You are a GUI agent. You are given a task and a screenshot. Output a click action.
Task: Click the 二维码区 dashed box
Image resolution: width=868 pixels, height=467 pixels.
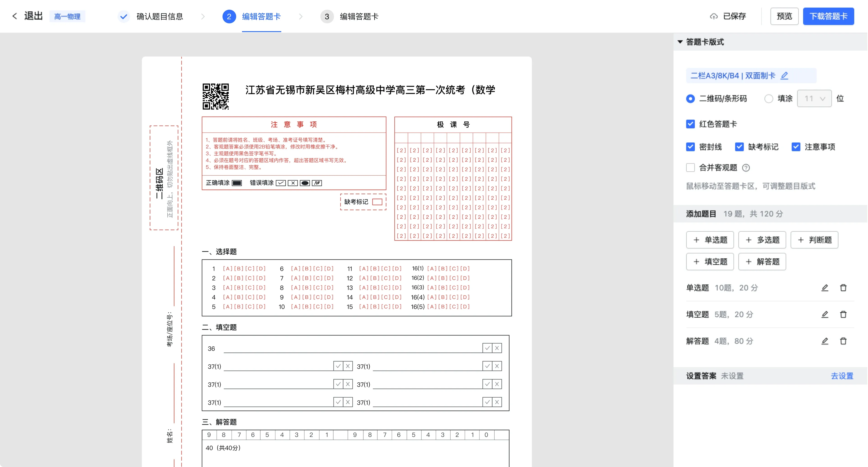coord(164,178)
